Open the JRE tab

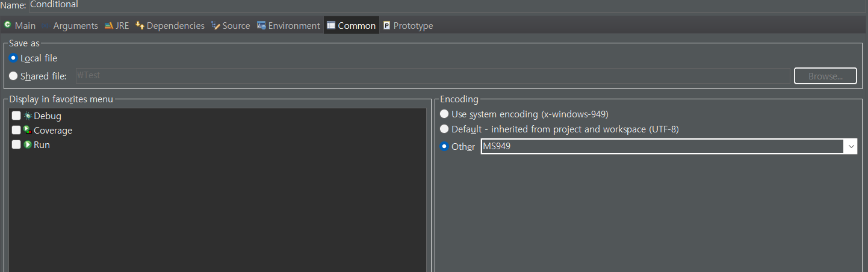(117, 26)
